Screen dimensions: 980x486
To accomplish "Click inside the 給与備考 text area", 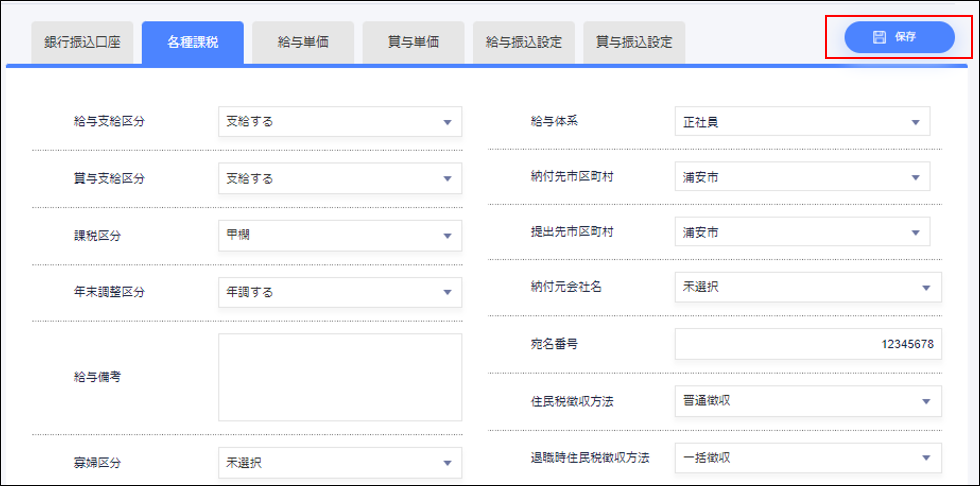I will [x=340, y=377].
